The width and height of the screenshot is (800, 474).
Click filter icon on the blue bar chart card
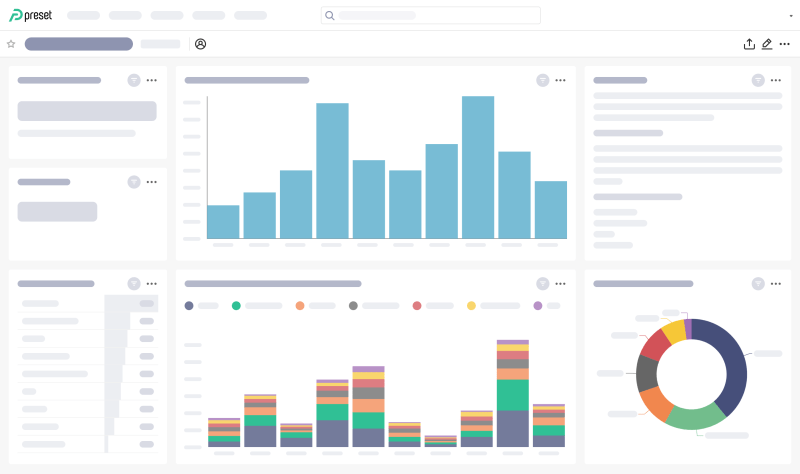pos(542,80)
